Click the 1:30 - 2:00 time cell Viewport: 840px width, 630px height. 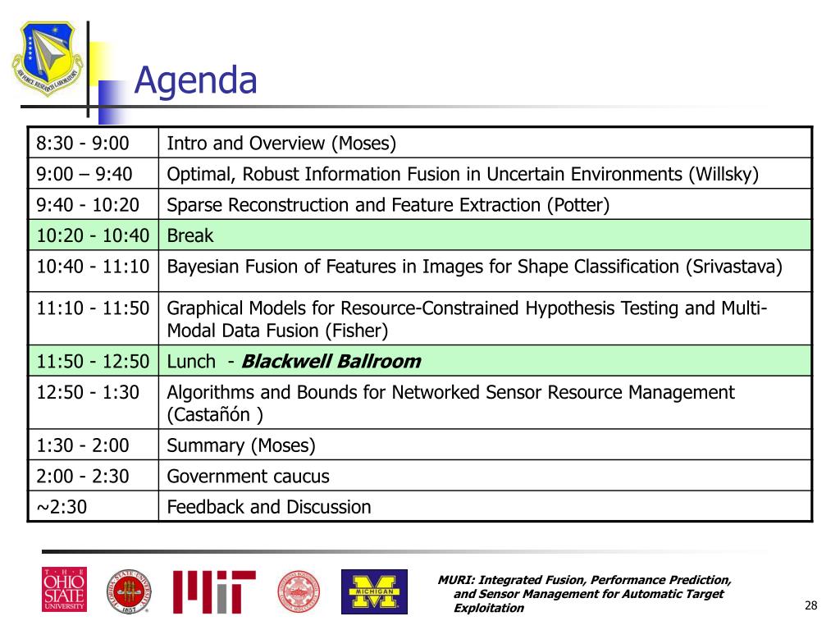click(x=94, y=445)
